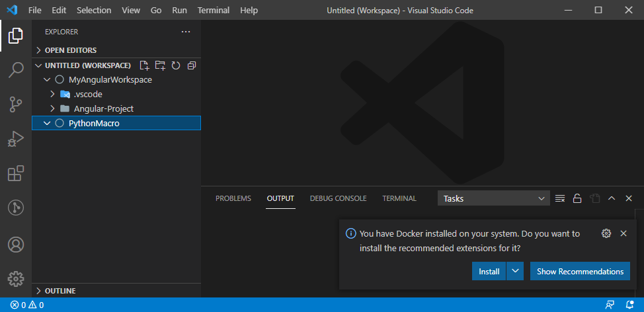Viewport: 644px width, 312px height.
Task: Click the New Folder icon in workspace header
Action: click(x=160, y=65)
